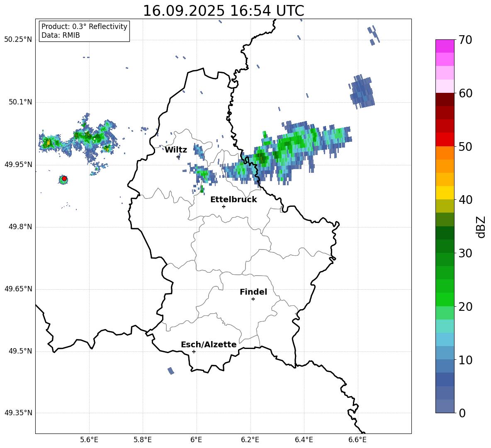Click the Product: 0.3° Reflectivity label
This screenshot has width=491, height=448.
coord(84,27)
